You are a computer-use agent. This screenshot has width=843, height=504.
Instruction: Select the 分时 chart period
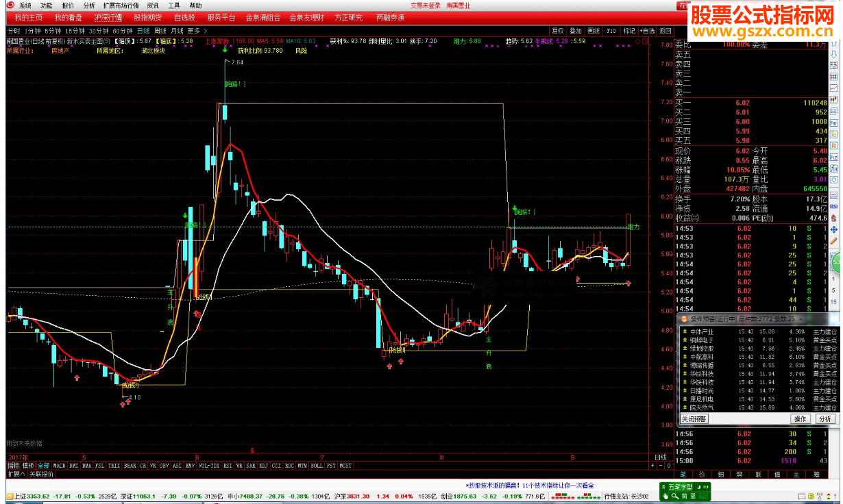click(x=14, y=31)
